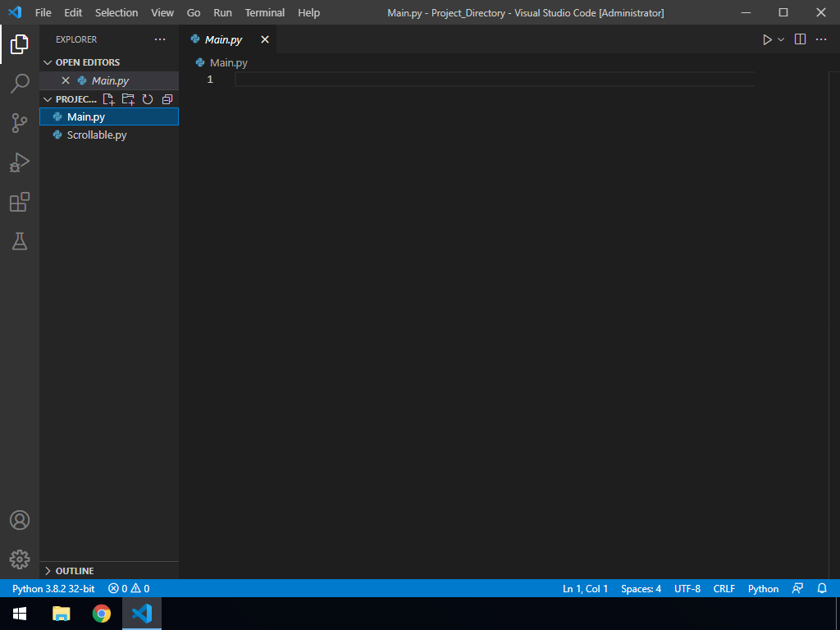Click the VS Code taskbar icon

tap(142, 614)
